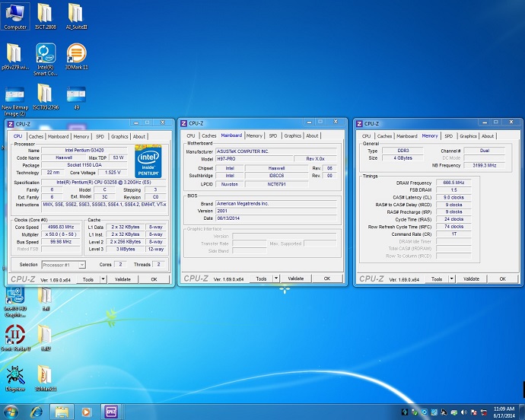Viewport: 525px width, 420px height.
Task: Open Memory tab in left CPU-Z window
Action: (x=81, y=137)
